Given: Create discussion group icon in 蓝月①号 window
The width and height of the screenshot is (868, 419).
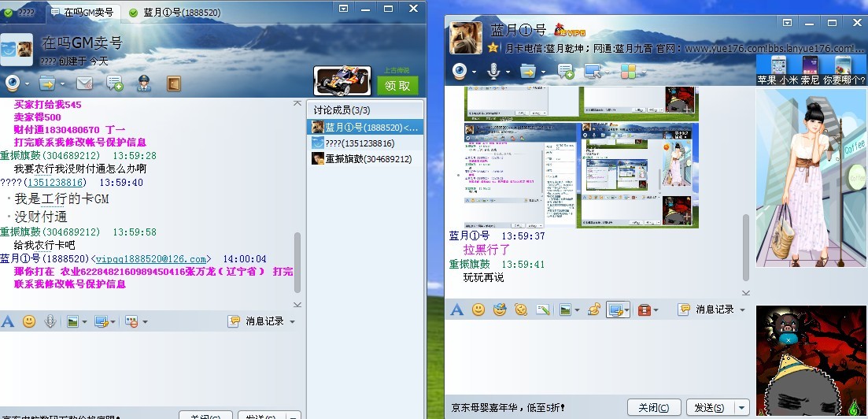Looking at the screenshot, I should tap(566, 71).
